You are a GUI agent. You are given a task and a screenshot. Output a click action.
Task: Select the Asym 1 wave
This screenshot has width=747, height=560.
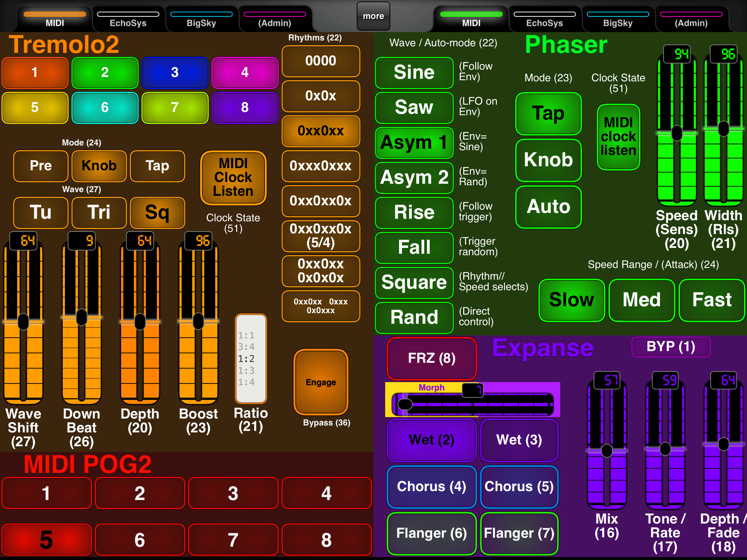[x=414, y=143]
